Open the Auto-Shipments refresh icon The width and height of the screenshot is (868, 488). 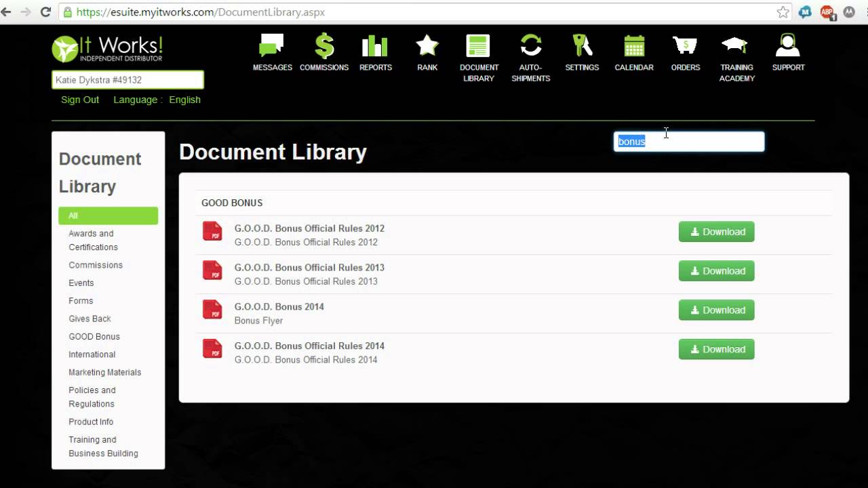click(530, 45)
